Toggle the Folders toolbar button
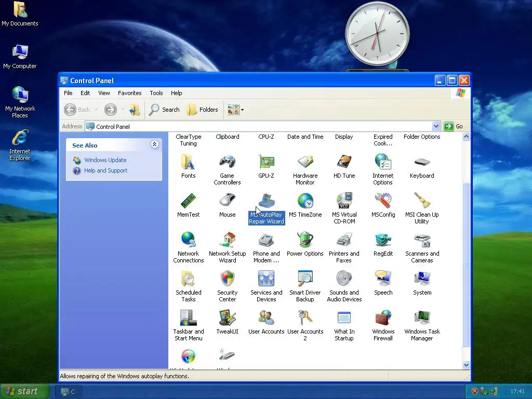 coord(202,110)
